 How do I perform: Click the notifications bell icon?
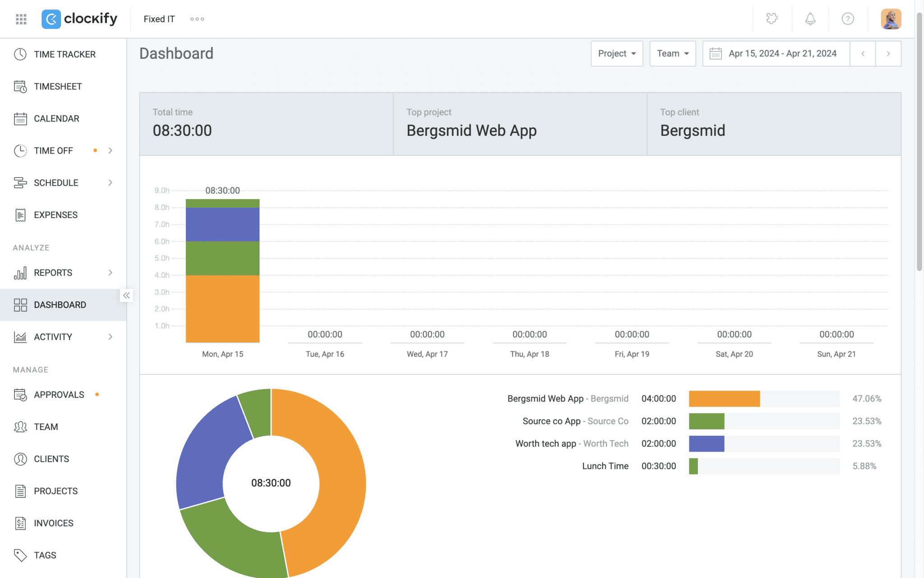pyautogui.click(x=810, y=19)
